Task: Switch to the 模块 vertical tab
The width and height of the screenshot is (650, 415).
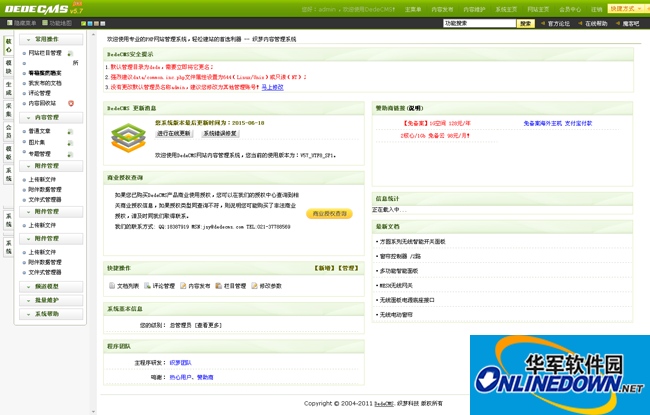Action: 8,67
